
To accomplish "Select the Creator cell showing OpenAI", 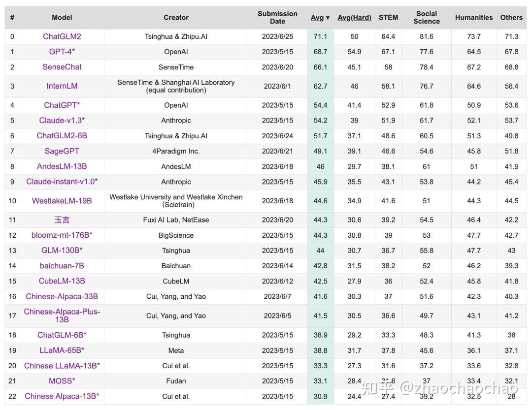I will click(176, 51).
